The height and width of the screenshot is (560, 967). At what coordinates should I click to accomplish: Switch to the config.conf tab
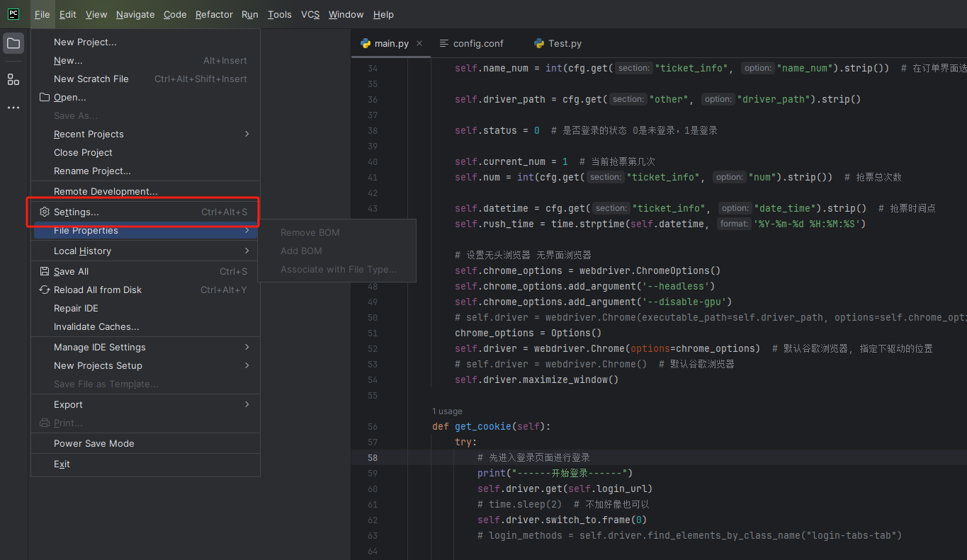click(x=477, y=43)
